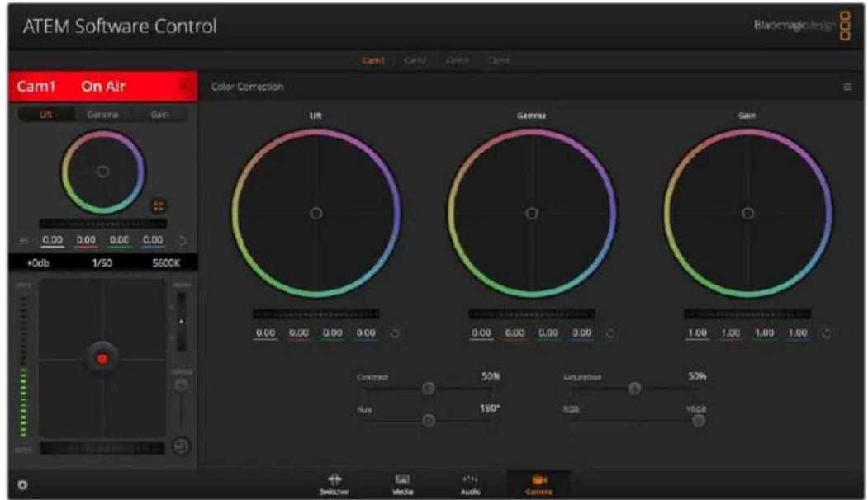
Task: Expand color corrector via orange icon
Action: point(159,206)
